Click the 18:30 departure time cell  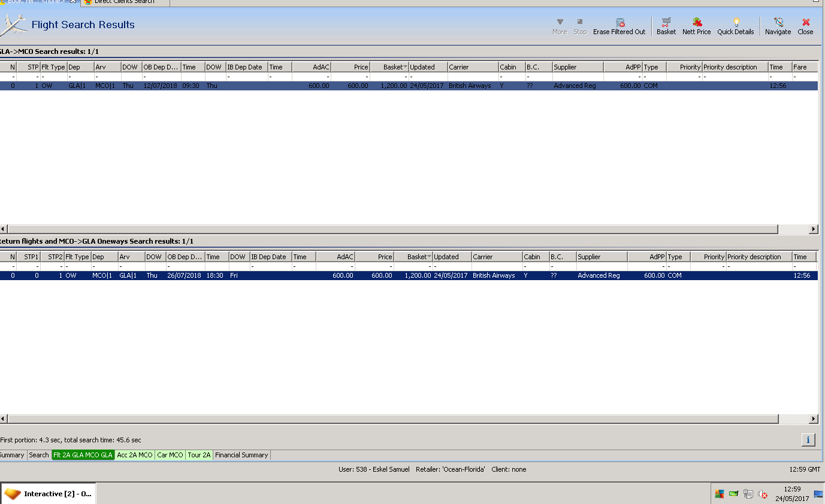click(216, 275)
